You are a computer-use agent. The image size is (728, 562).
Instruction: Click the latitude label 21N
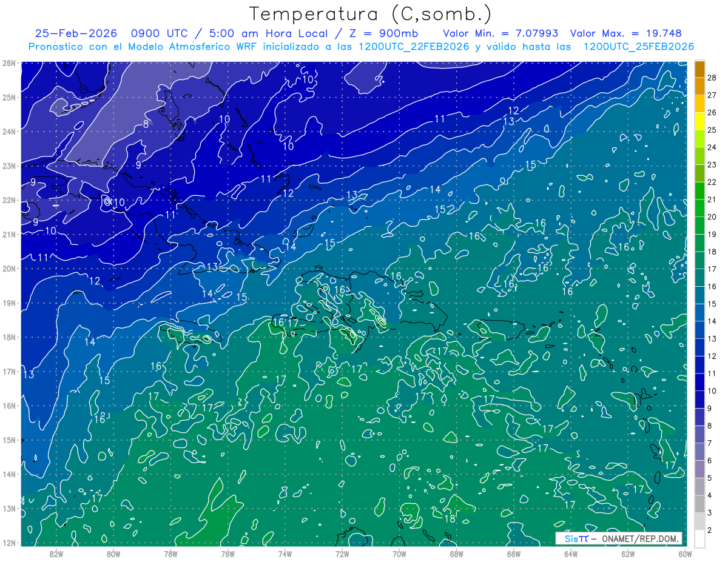(8, 235)
